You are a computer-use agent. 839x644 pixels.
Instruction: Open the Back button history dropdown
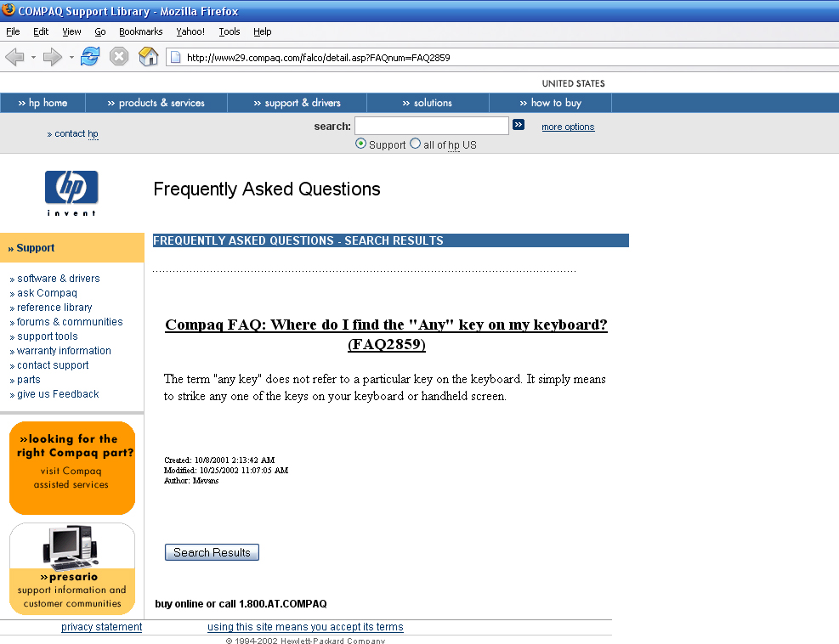click(x=33, y=57)
